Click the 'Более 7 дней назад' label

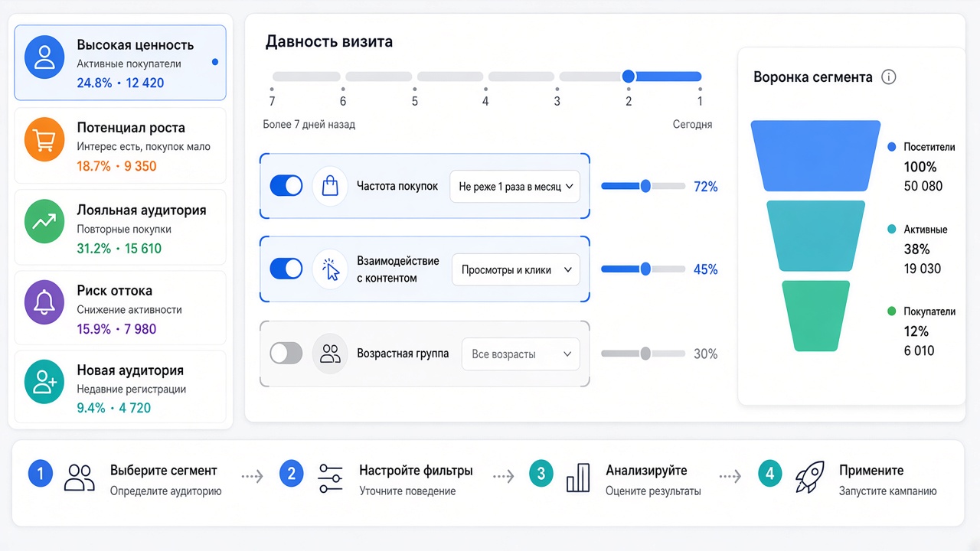pos(309,125)
